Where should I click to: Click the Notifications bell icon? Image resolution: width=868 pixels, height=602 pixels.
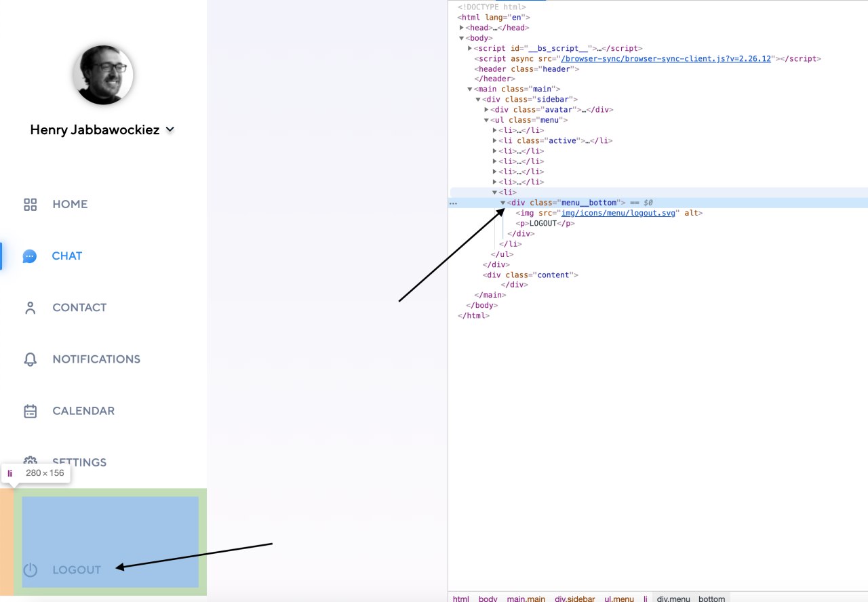coord(30,359)
